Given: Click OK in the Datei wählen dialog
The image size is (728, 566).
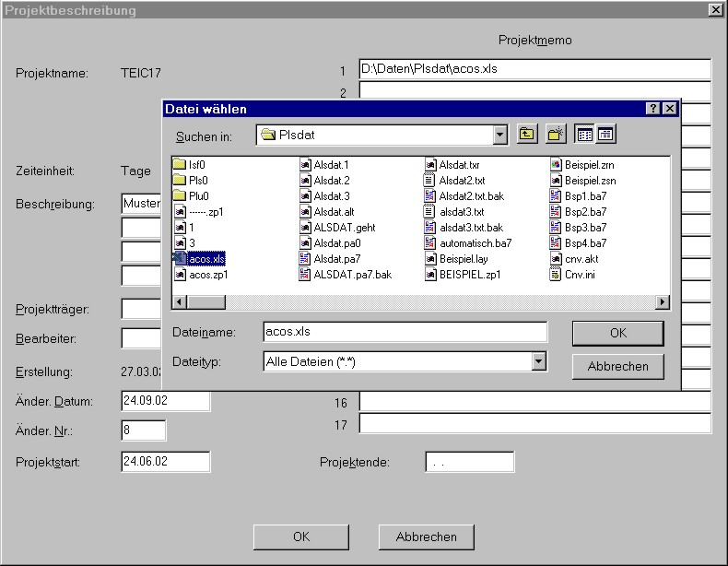Looking at the screenshot, I should (618, 333).
